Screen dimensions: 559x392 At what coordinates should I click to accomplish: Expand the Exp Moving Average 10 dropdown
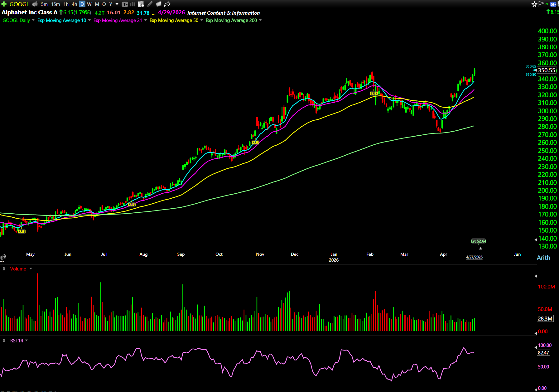[x=89, y=20]
